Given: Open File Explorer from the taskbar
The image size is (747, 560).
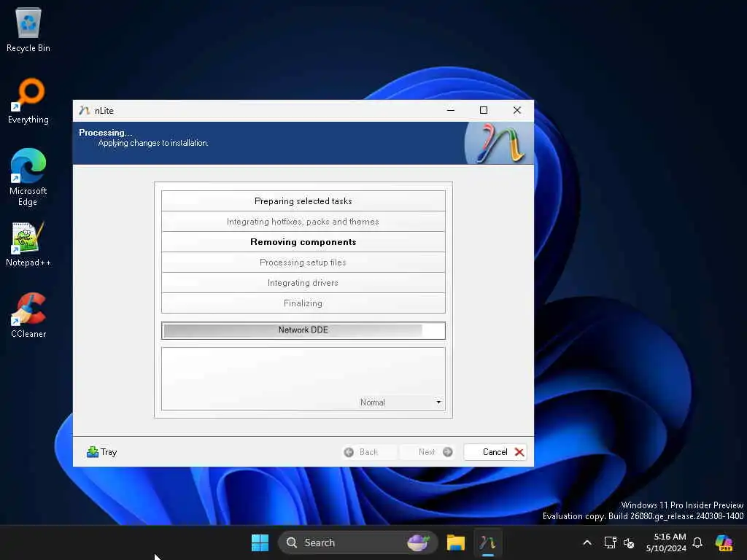Looking at the screenshot, I should (x=456, y=542).
